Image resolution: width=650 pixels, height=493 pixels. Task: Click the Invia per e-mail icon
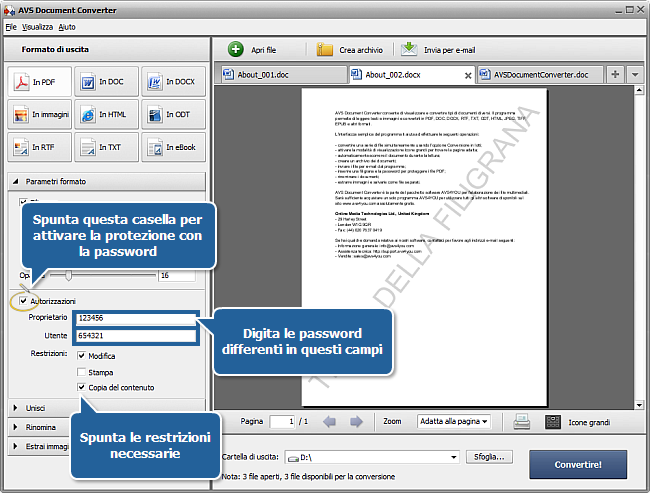click(x=409, y=49)
